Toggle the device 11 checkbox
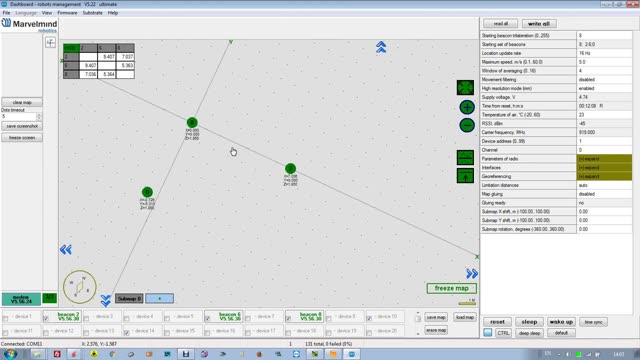 (x=5, y=333)
